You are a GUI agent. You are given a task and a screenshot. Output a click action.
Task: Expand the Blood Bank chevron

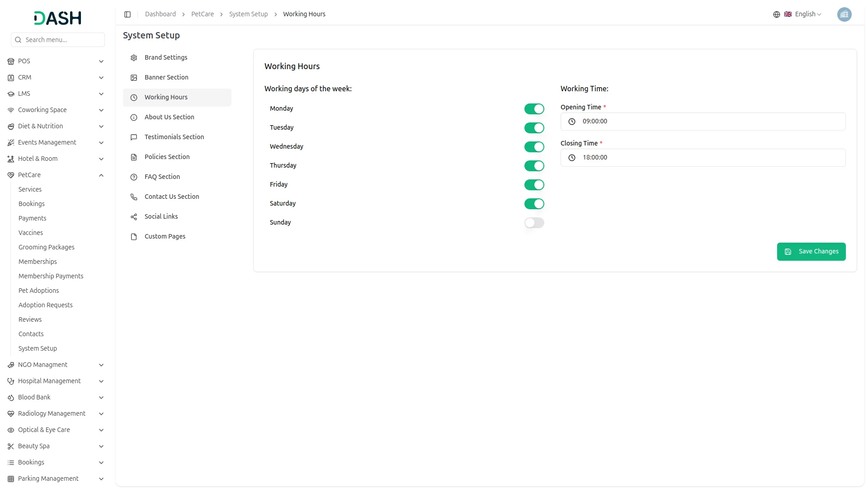tap(101, 398)
